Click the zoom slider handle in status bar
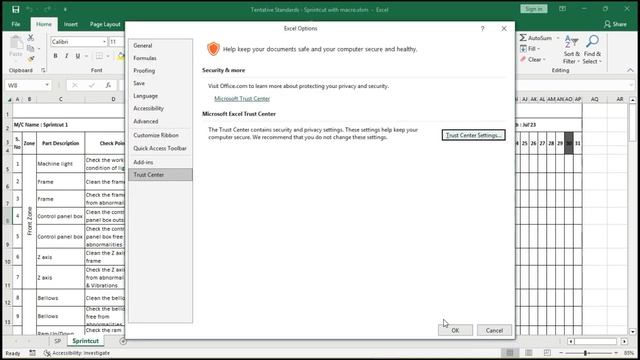640x360 pixels. pos(585,353)
